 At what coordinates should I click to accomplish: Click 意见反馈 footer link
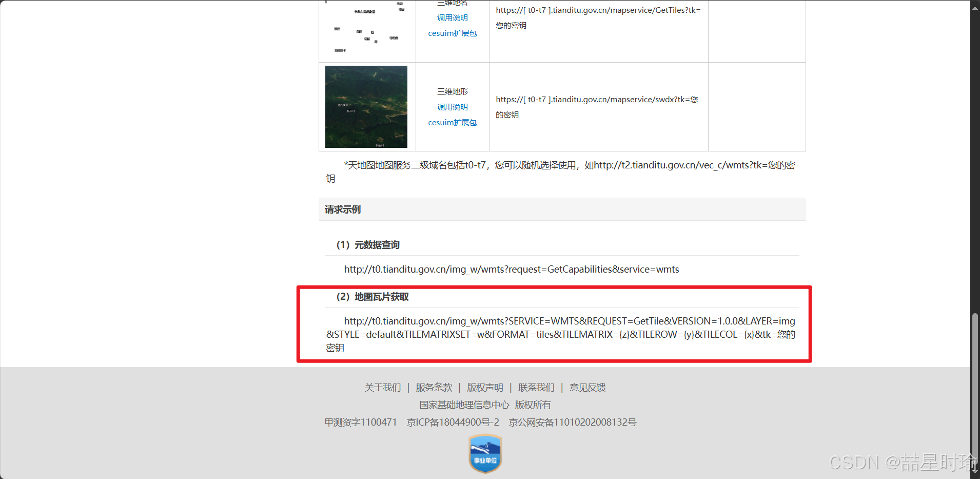click(x=587, y=387)
